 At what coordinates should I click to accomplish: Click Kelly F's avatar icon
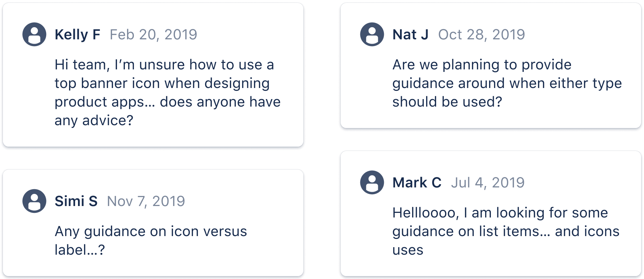coord(34,34)
